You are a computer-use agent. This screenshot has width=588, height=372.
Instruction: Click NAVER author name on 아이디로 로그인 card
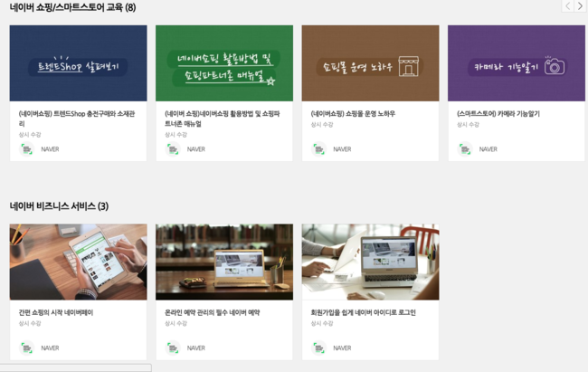pyautogui.click(x=342, y=348)
